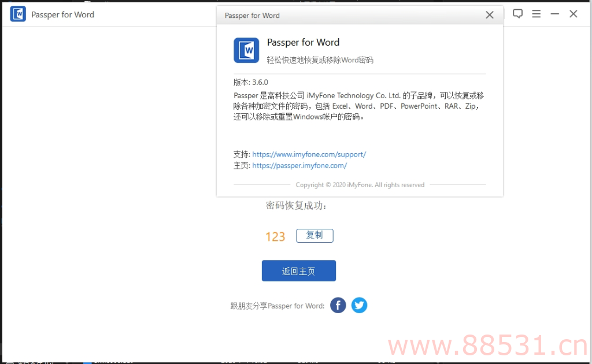Click the copyright 2020 iMyFone line
Viewport: 592px width, 364px height.
click(x=360, y=185)
